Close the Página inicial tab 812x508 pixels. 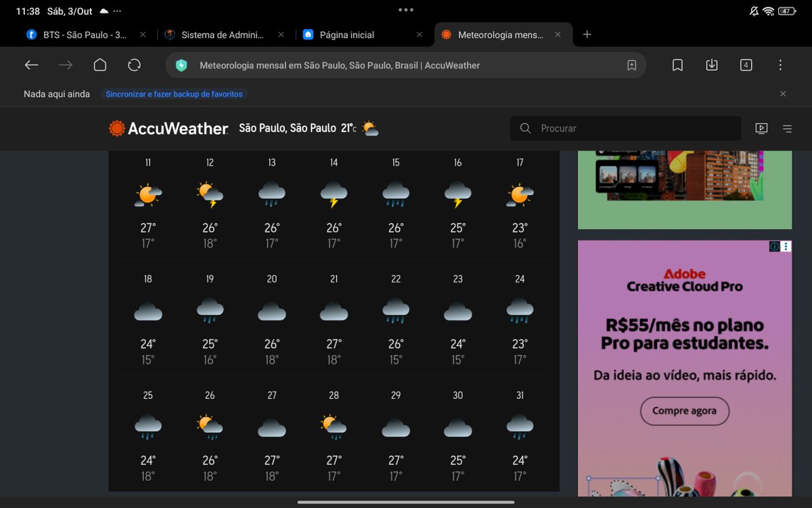420,35
